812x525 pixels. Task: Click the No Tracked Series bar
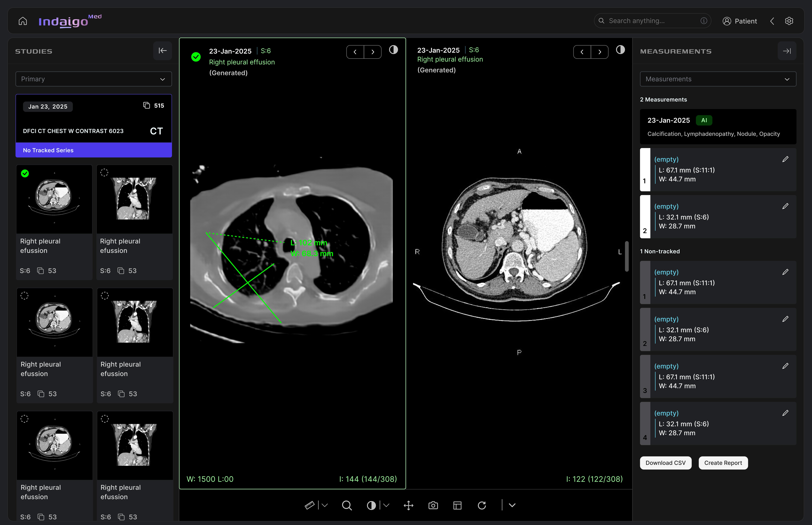94,150
